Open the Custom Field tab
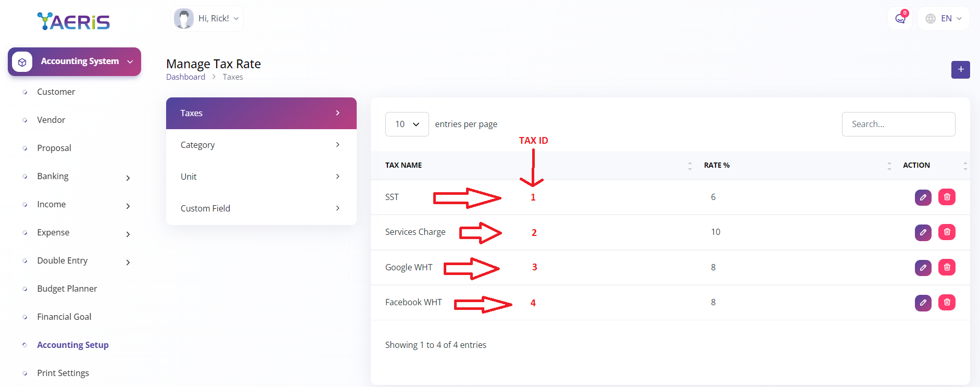This screenshot has width=980, height=387. click(261, 208)
